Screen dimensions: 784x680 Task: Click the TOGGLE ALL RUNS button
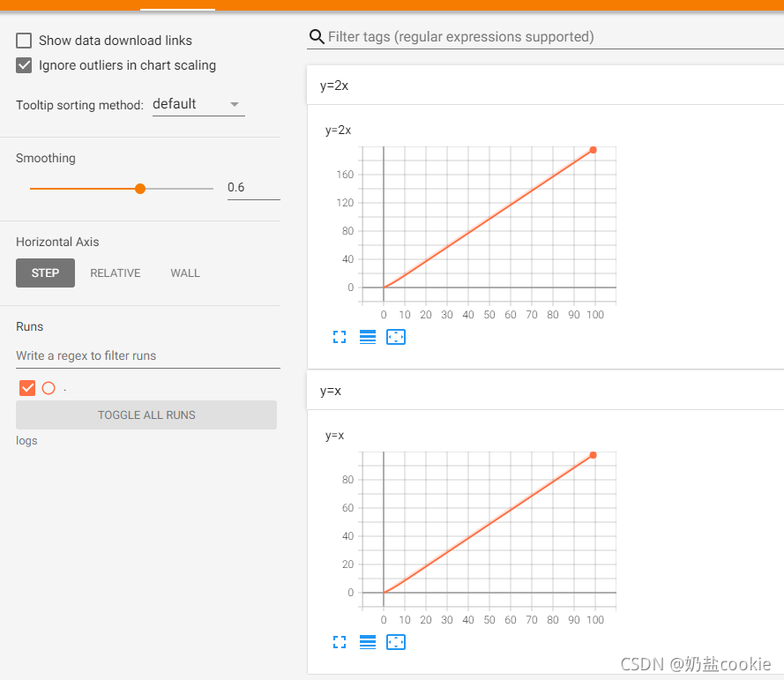point(146,415)
